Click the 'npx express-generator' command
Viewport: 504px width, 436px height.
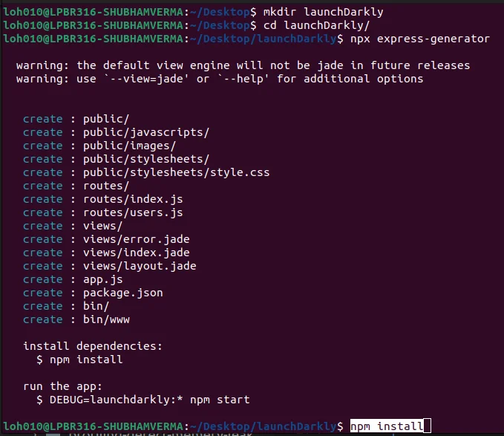[x=420, y=39]
